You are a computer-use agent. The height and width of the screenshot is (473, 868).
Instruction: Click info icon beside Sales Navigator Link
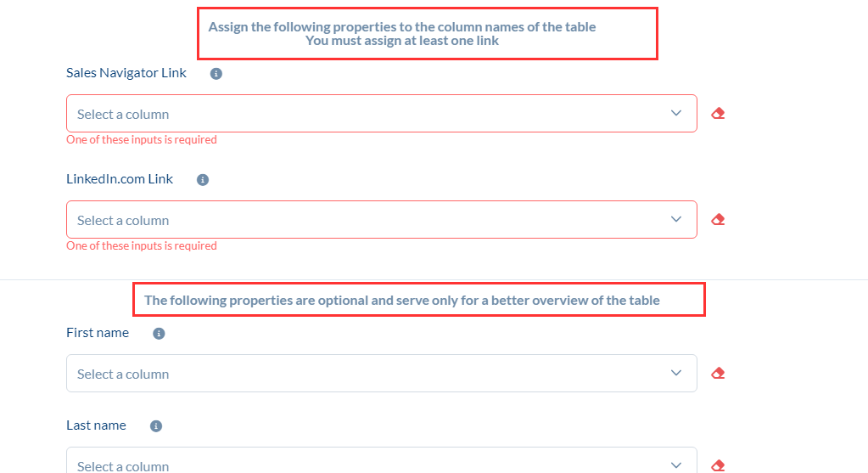click(216, 74)
